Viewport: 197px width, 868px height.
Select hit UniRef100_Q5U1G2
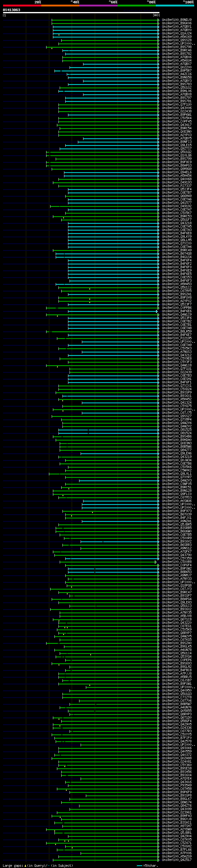click(x=176, y=88)
